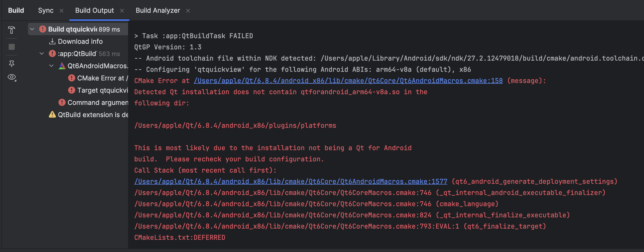Collapse the :app:QtBuild task node
This screenshot has height=252, width=644.
click(42, 54)
